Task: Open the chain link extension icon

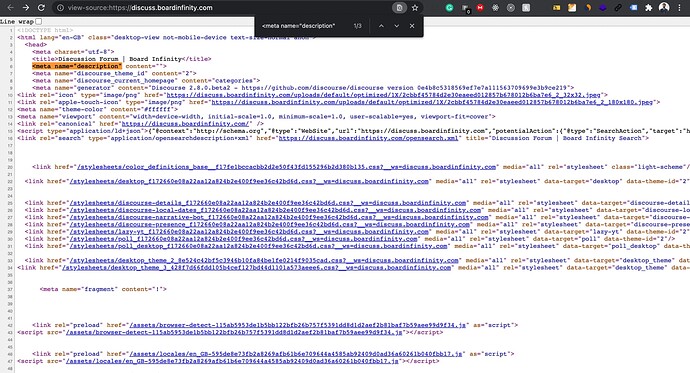Action: (618, 7)
